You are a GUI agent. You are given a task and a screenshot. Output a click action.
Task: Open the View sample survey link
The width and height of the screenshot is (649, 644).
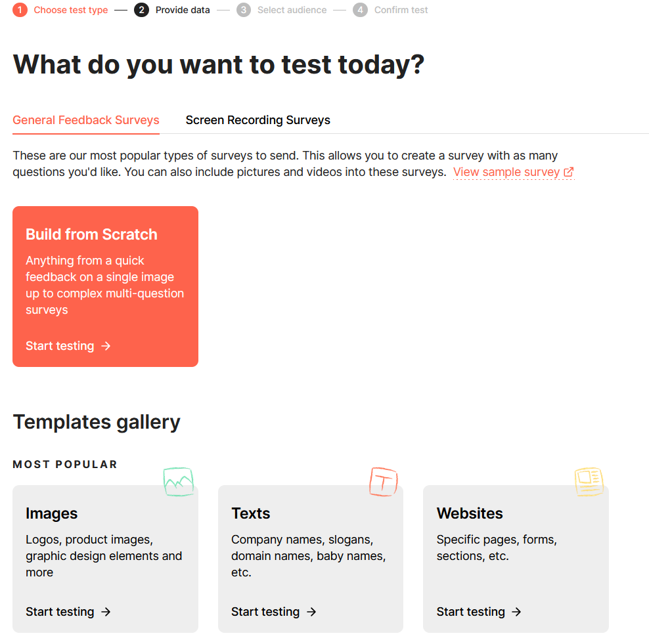pos(506,172)
